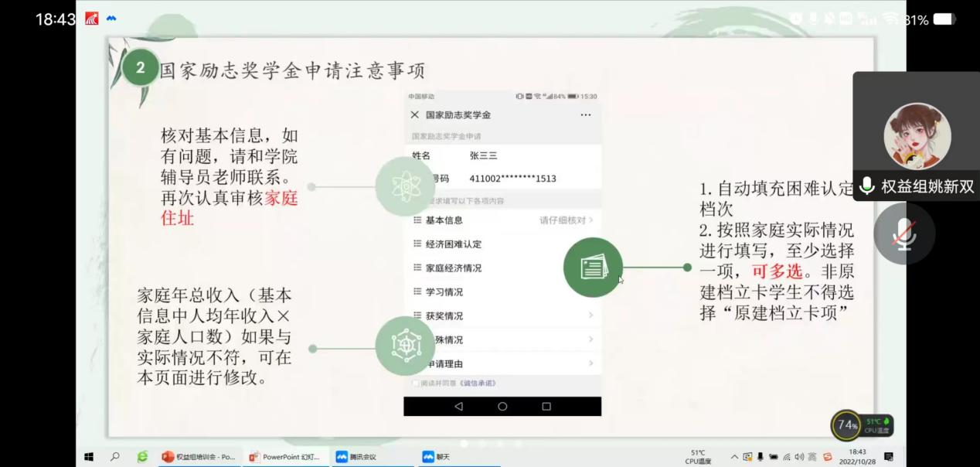Click the participant avatar of 权益组姚新双

click(x=917, y=136)
